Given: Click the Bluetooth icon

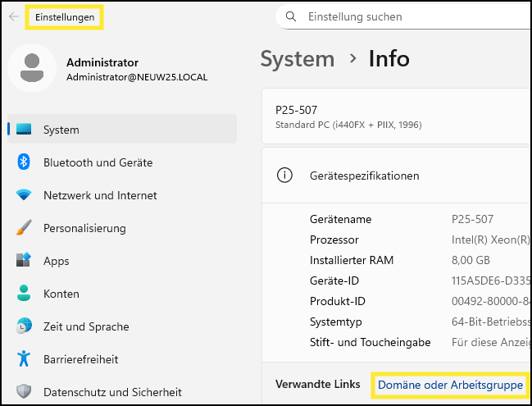Looking at the screenshot, I should tap(24, 162).
